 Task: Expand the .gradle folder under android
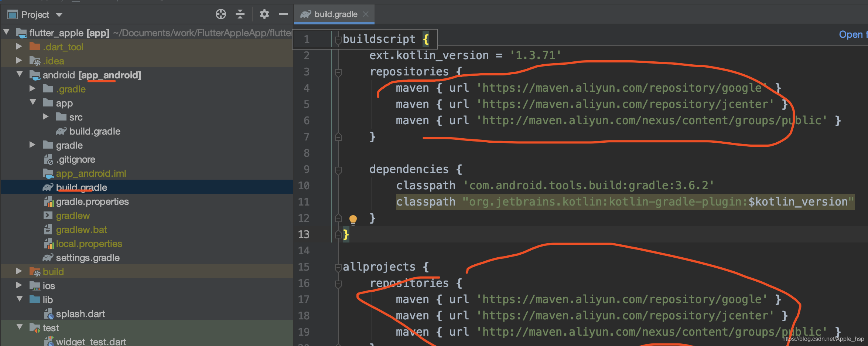33,89
